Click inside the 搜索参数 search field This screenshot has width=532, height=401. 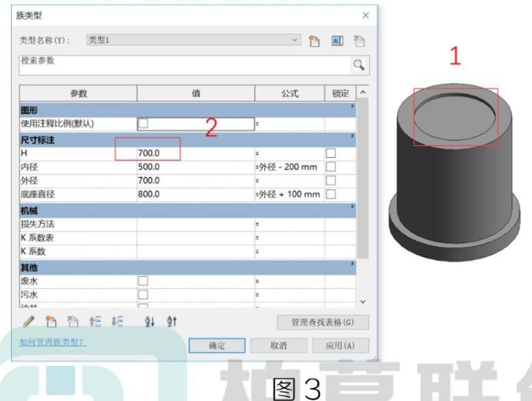click(x=185, y=65)
